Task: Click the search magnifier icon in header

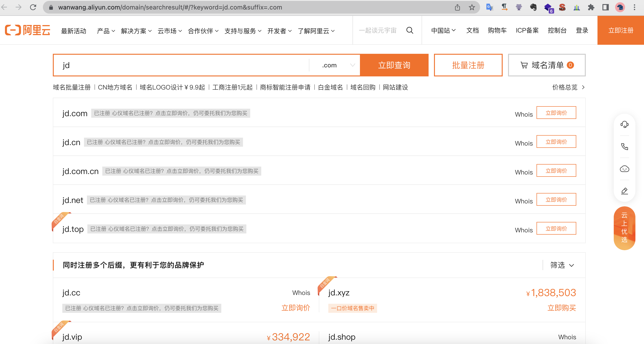Action: pyautogui.click(x=410, y=30)
